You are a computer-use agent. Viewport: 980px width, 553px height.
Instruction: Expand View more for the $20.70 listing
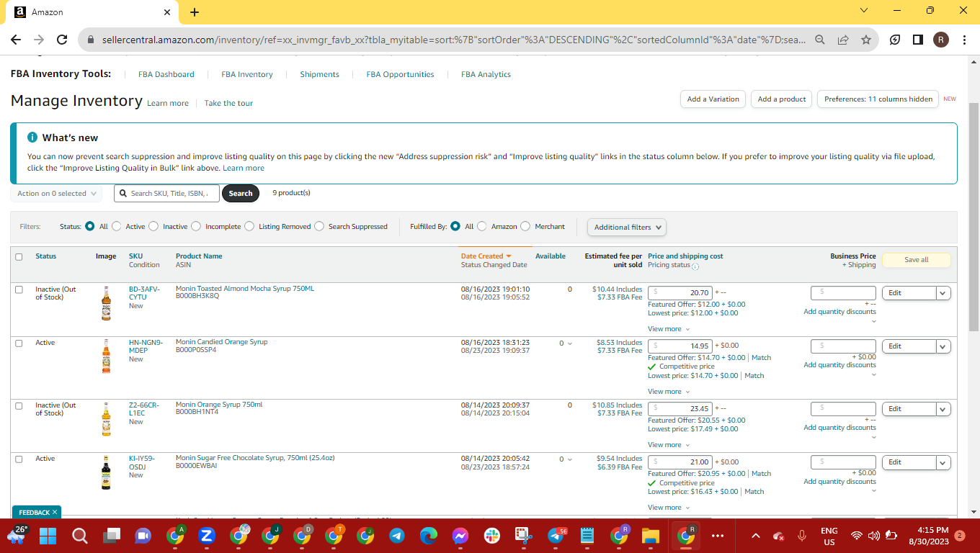[x=669, y=329]
